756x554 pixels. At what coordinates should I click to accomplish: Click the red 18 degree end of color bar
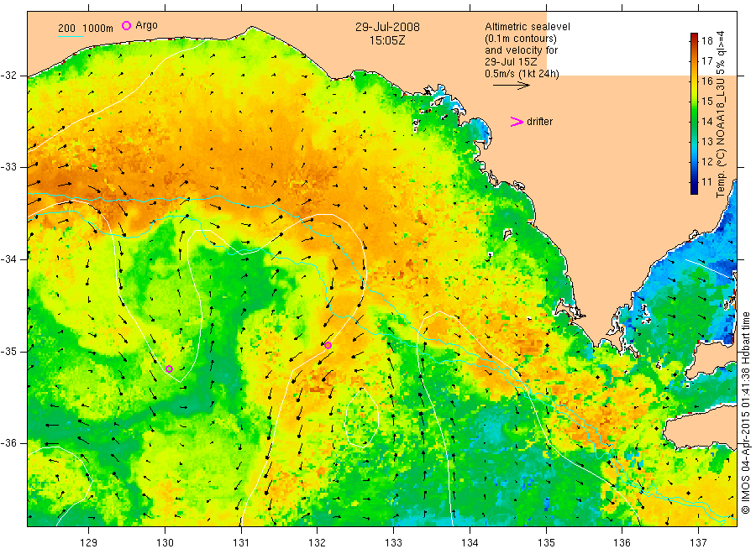(694, 37)
